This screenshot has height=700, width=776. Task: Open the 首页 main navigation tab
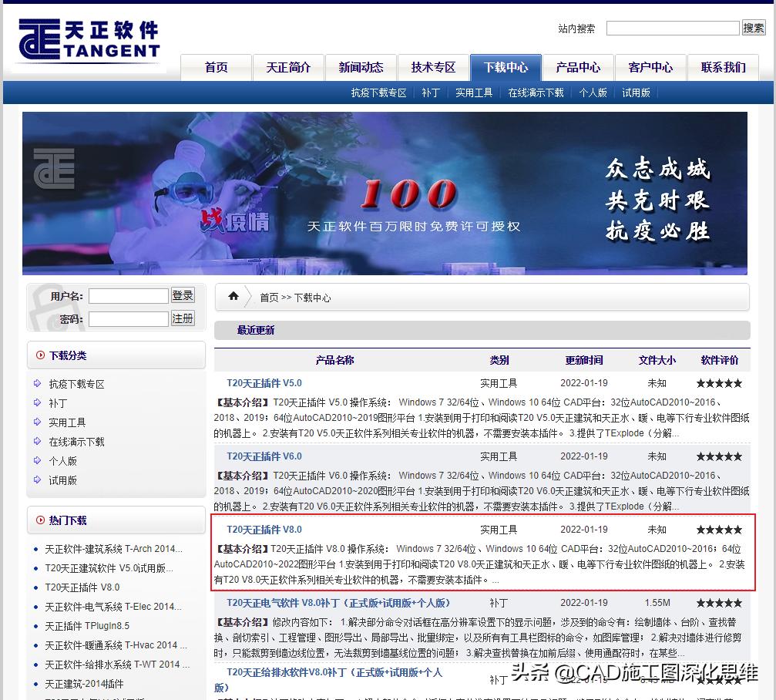217,67
